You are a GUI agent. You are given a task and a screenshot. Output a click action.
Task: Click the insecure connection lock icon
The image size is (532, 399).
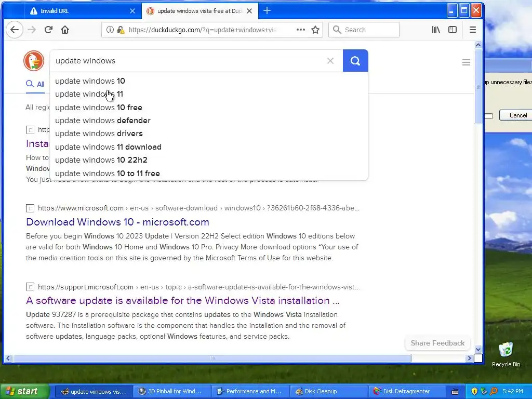pyautogui.click(x=121, y=30)
